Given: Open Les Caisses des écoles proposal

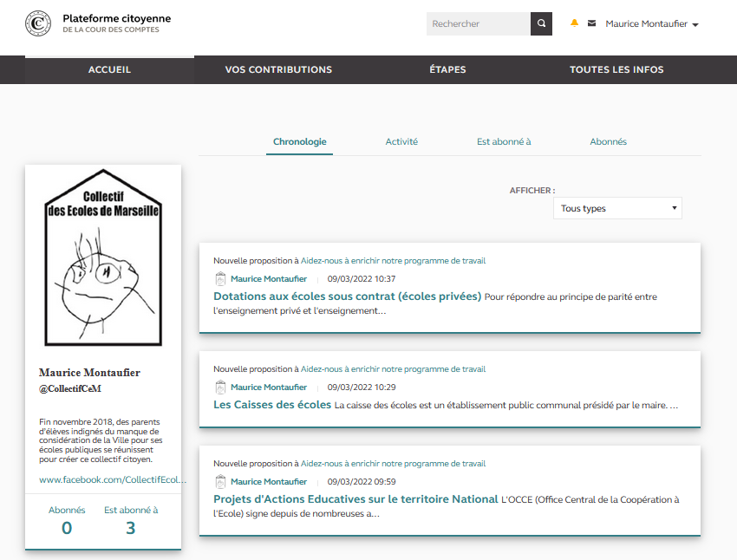Looking at the screenshot, I should coord(272,405).
